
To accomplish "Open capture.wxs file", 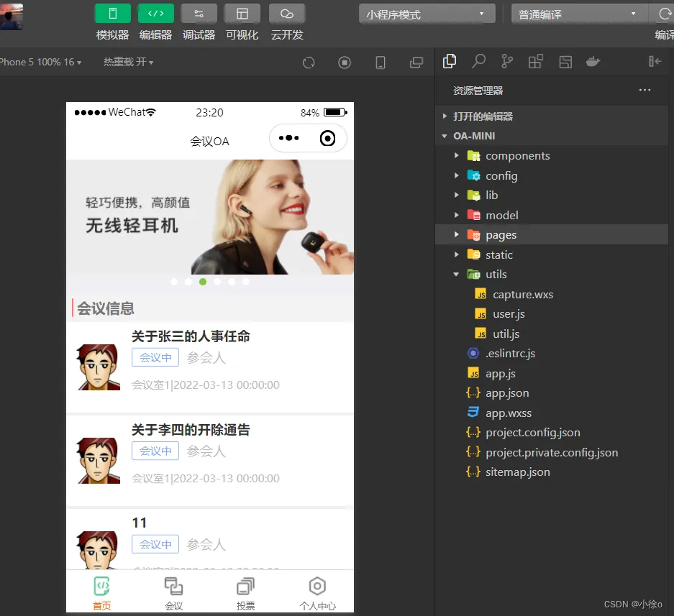I will coord(552,294).
